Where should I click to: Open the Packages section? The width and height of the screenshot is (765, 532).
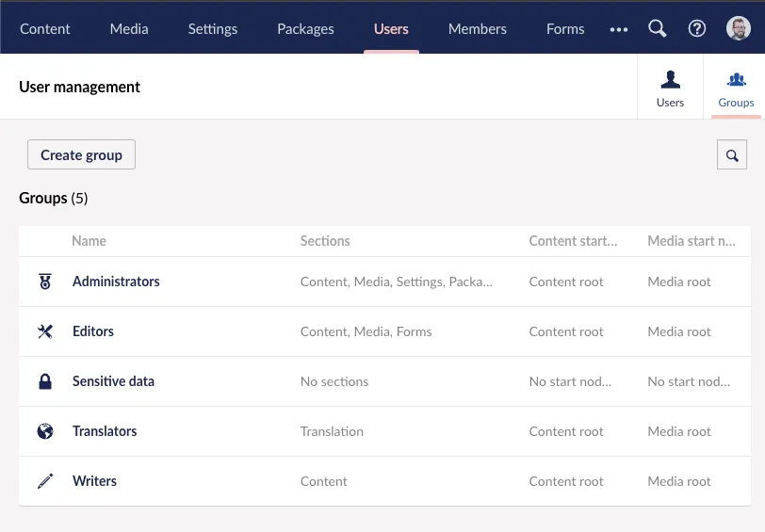(305, 29)
